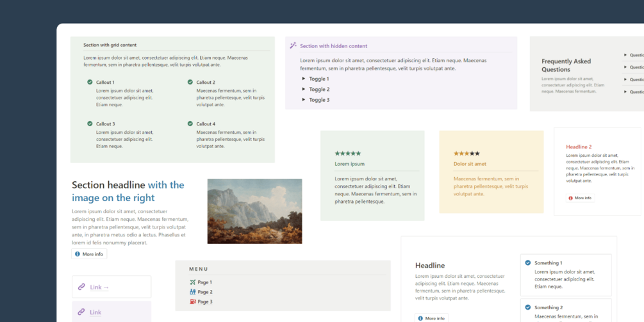The width and height of the screenshot is (644, 322).
Task: Expand Toggle 1
Action: 315,79
